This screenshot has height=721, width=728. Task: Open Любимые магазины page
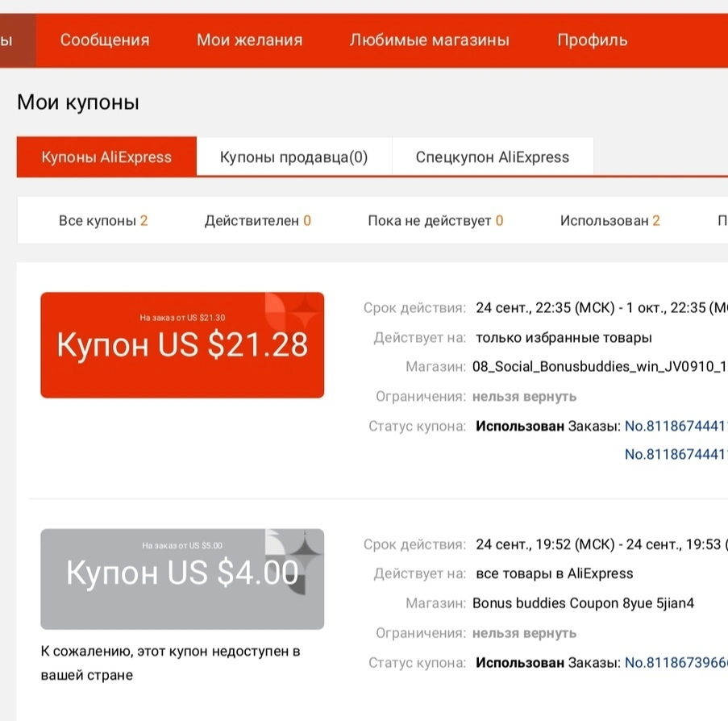tap(430, 40)
